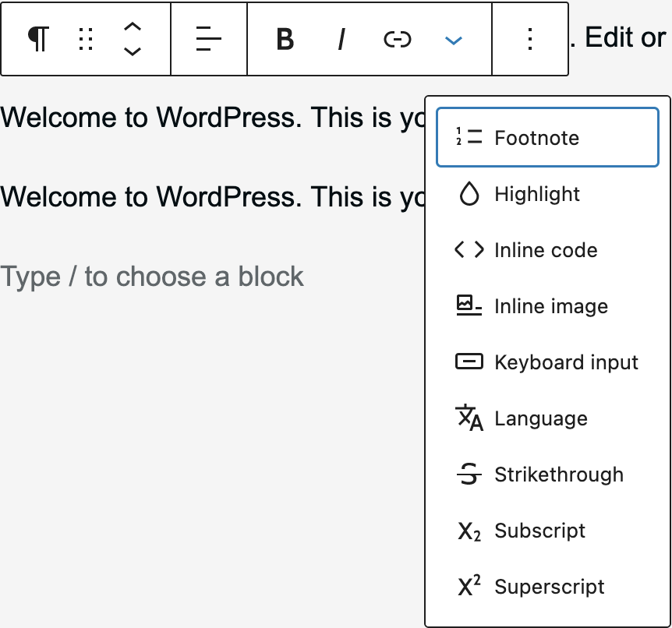Click the '. Edit or' text beside the toolbar
Viewport: 672px width, 628px height.
[x=618, y=37]
